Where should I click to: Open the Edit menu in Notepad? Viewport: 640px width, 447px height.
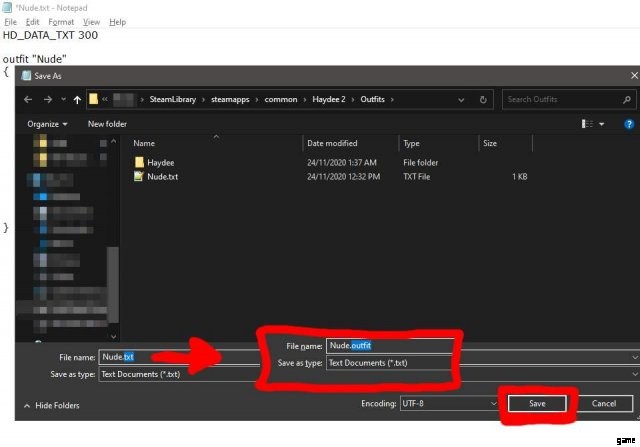coord(33,21)
